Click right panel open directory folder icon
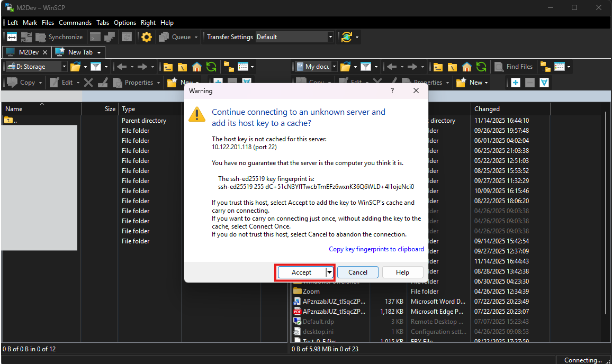Viewport: 612px width, 364px height. tap(345, 67)
